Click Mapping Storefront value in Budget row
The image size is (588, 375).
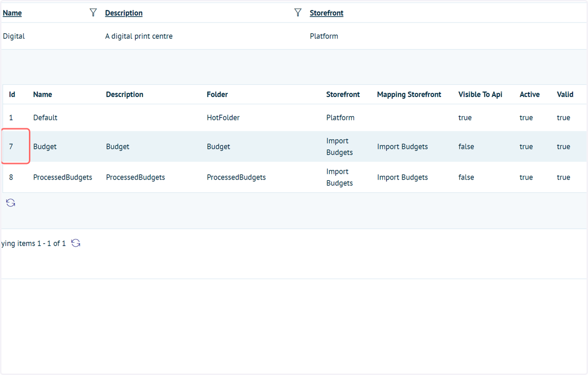click(x=402, y=146)
